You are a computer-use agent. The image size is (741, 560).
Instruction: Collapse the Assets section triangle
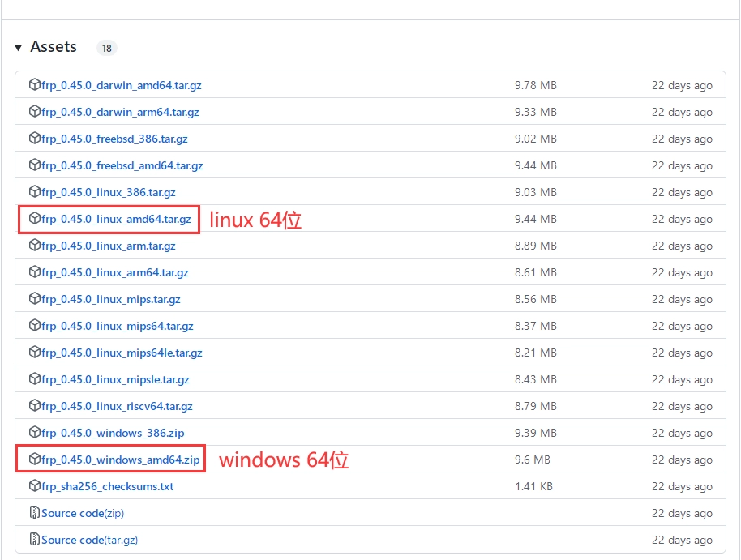[19, 48]
